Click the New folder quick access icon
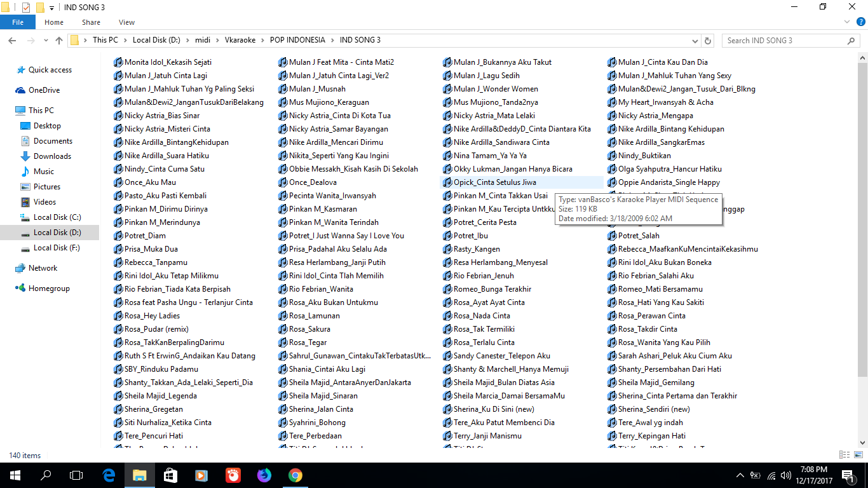 [39, 8]
